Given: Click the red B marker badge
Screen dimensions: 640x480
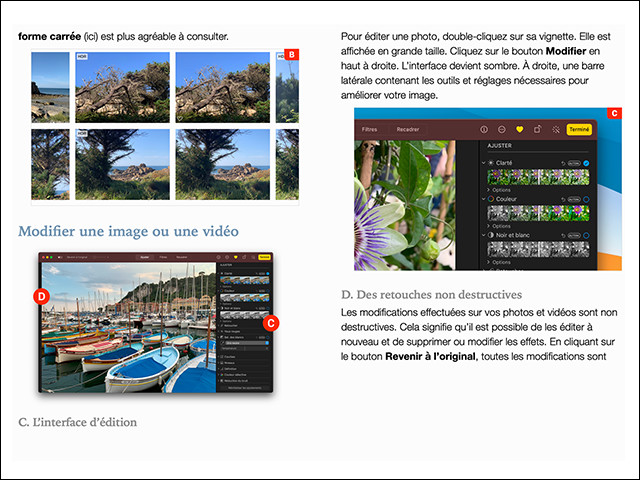Looking at the screenshot, I should [291, 54].
